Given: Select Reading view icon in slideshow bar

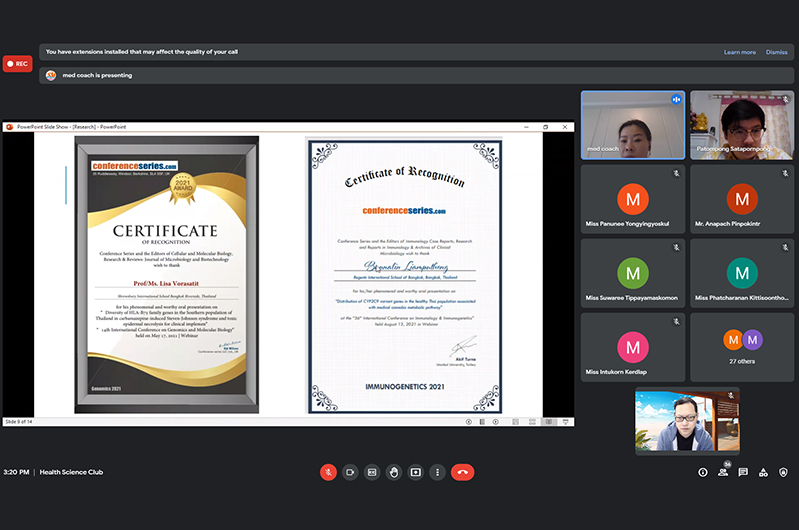Looking at the screenshot, I should (x=549, y=422).
